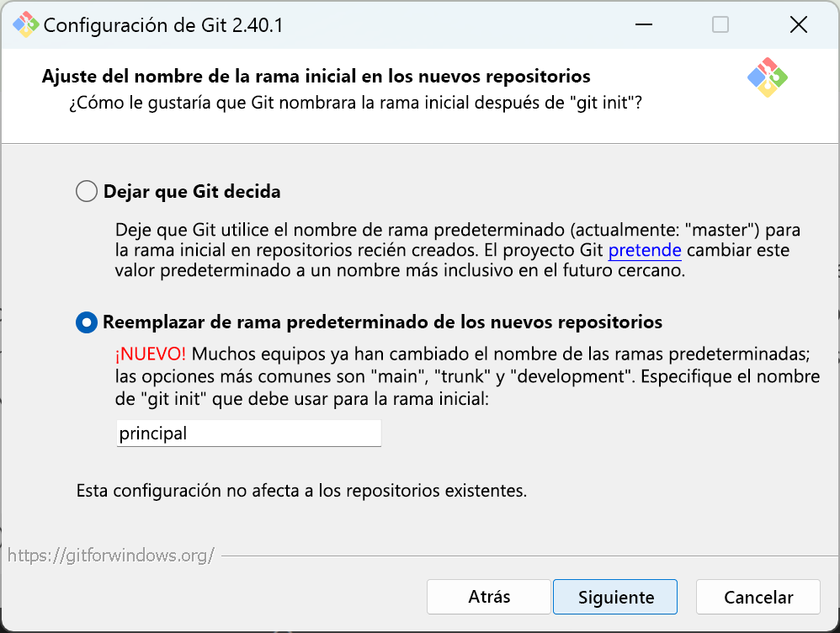840x633 pixels.
Task: Click the window title 'Configuración de Git 2.40.1'
Action: 162,25
